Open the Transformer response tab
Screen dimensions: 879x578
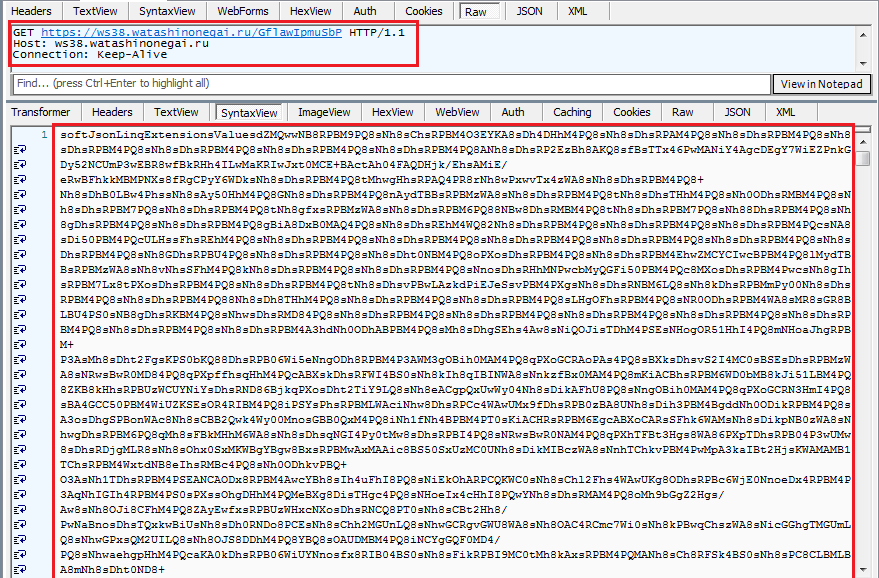(41, 113)
